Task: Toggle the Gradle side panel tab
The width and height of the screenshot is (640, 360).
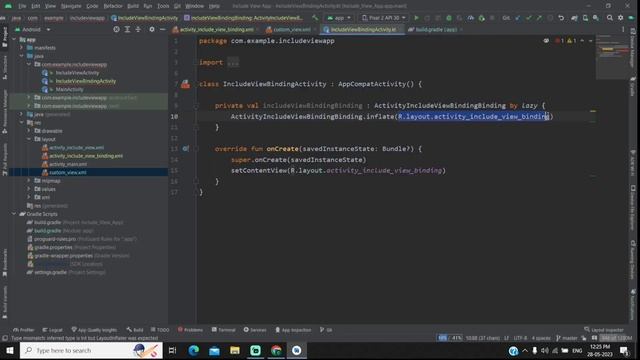Action: coord(633,86)
